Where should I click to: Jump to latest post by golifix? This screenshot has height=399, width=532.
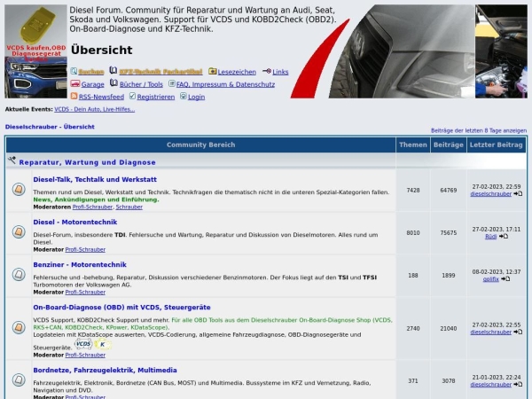(x=505, y=279)
